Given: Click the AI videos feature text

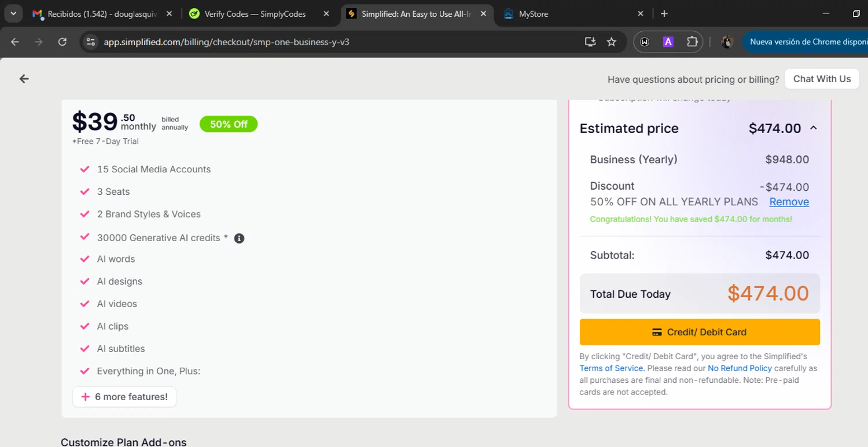Looking at the screenshot, I should tap(117, 304).
